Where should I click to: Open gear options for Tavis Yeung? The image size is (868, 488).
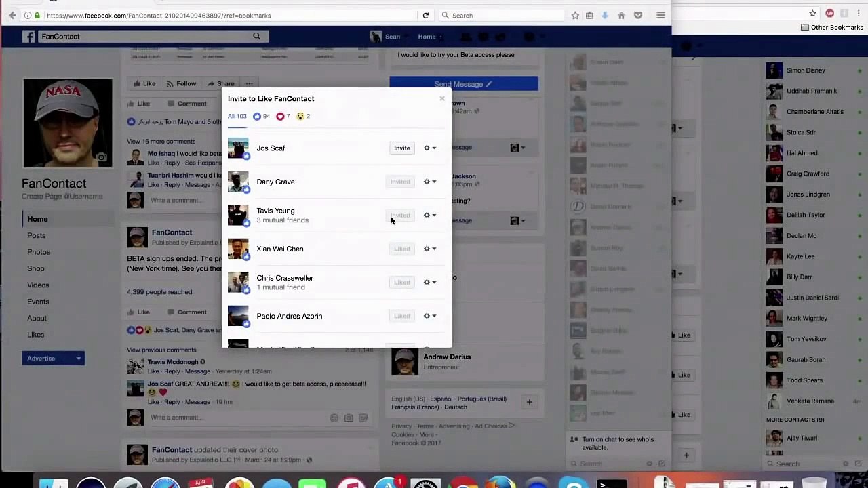[x=430, y=216]
